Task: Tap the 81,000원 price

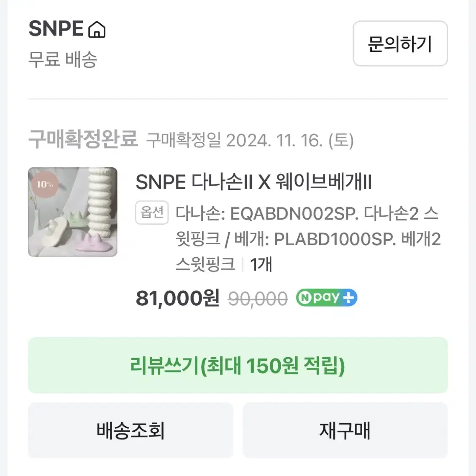Action: [177, 298]
